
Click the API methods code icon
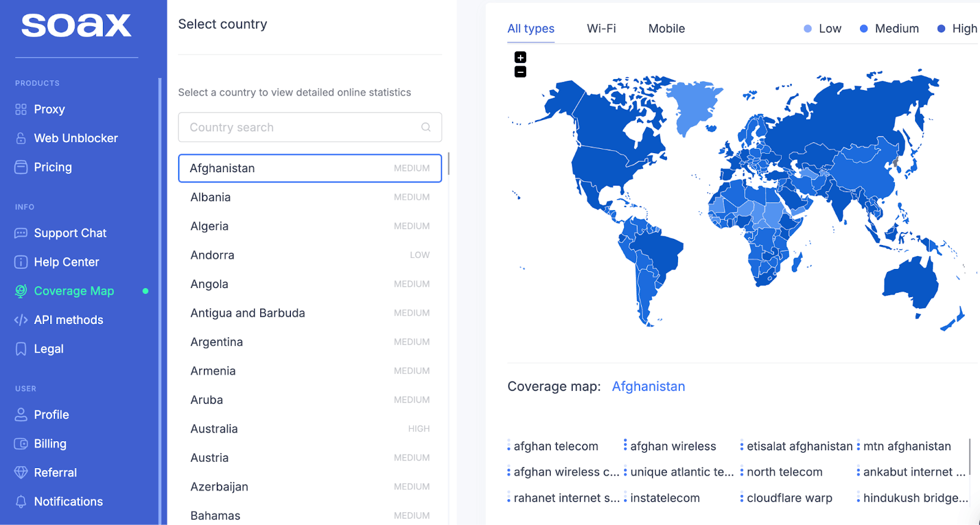pyautogui.click(x=21, y=320)
